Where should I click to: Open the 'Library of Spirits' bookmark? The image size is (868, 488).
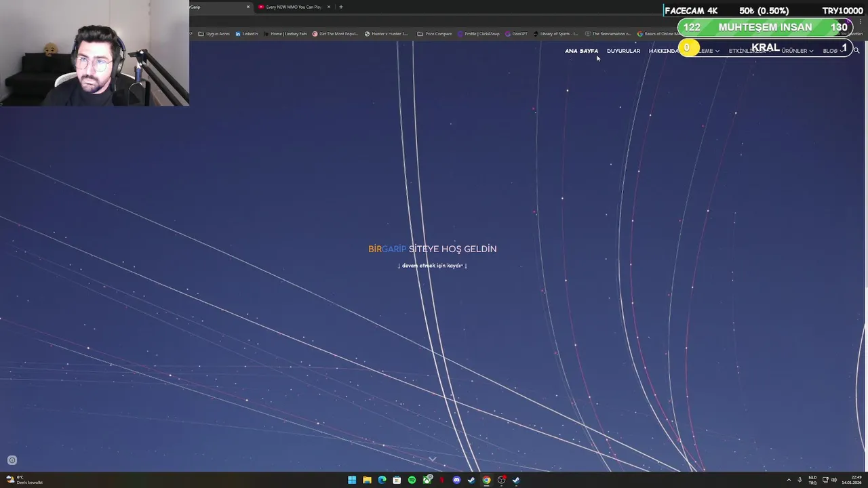click(x=556, y=34)
